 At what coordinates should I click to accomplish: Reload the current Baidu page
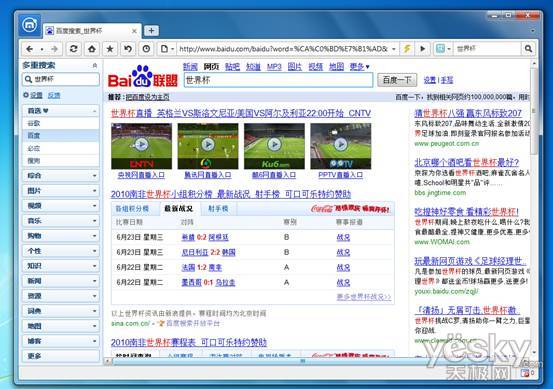73,49
